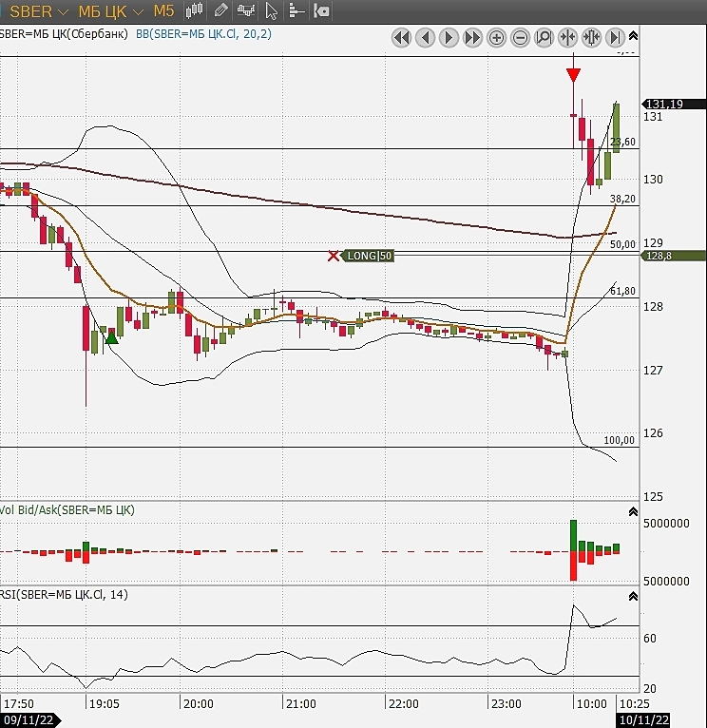Screen dimensions: 707x728
Task: Activate the magnifier zoom area tool
Action: (x=544, y=38)
